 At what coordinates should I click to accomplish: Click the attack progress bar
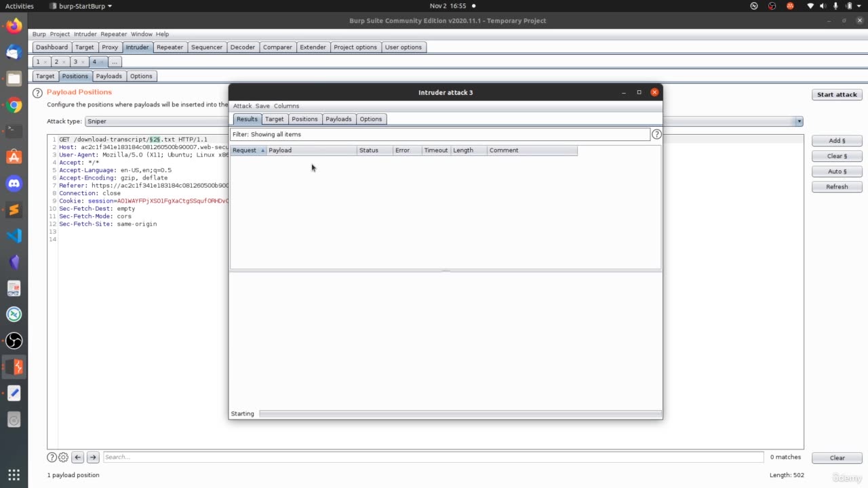[460, 413]
